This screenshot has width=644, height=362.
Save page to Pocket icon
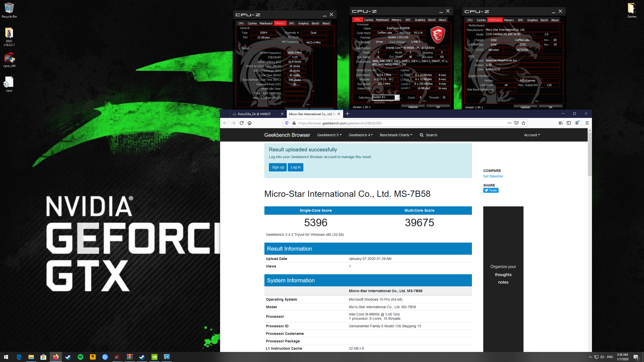(516, 123)
